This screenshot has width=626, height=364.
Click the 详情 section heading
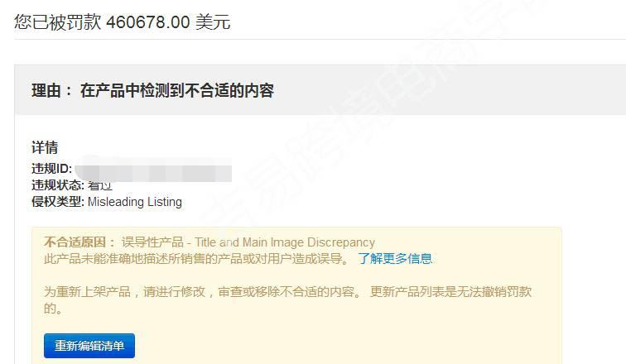[45, 147]
